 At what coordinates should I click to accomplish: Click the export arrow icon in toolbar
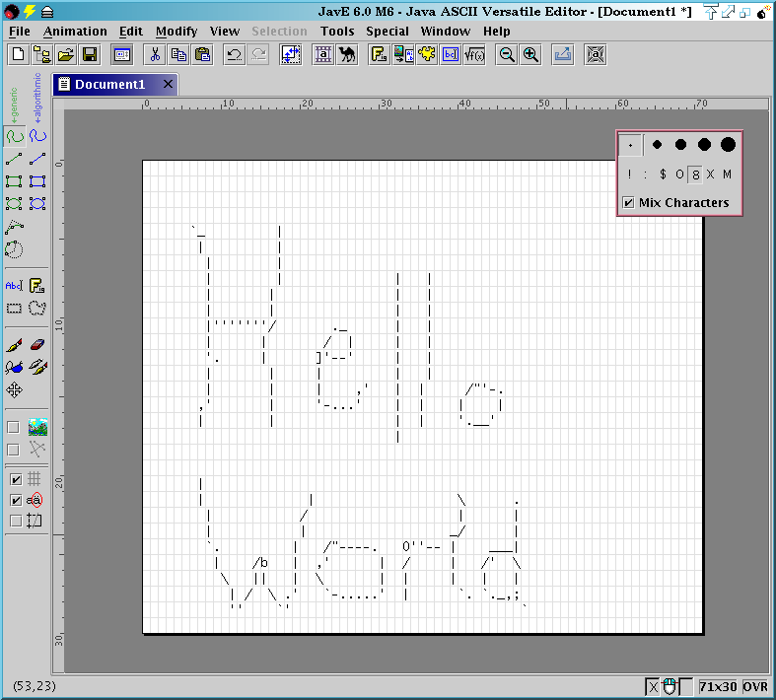tap(563, 54)
